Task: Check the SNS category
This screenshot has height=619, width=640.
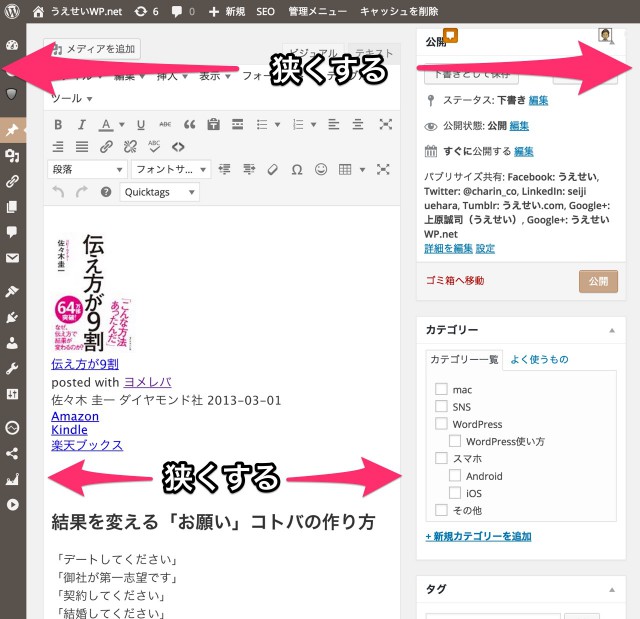Action: (x=441, y=406)
